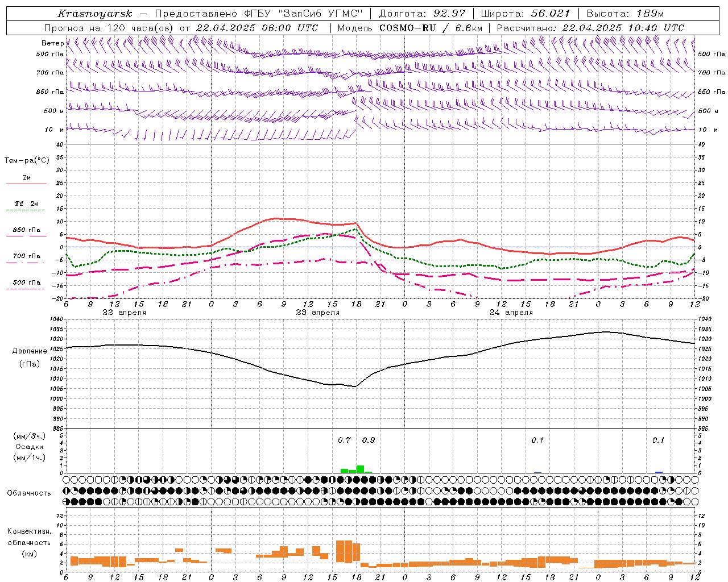Click the left '10 м' wind level label
This screenshot has height=582, width=728.
pos(54,130)
